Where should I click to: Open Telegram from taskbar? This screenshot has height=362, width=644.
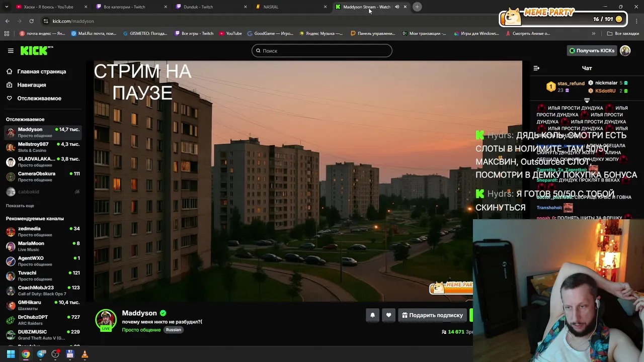point(41,354)
